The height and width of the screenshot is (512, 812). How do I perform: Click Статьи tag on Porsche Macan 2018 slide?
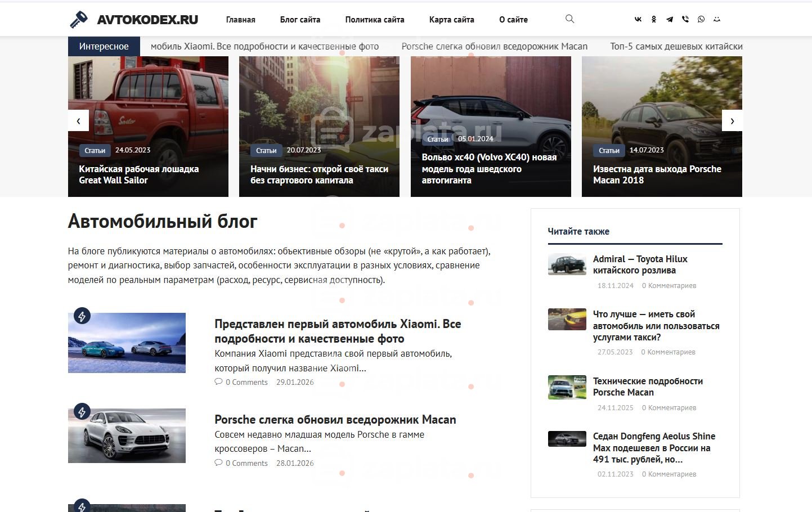[609, 150]
